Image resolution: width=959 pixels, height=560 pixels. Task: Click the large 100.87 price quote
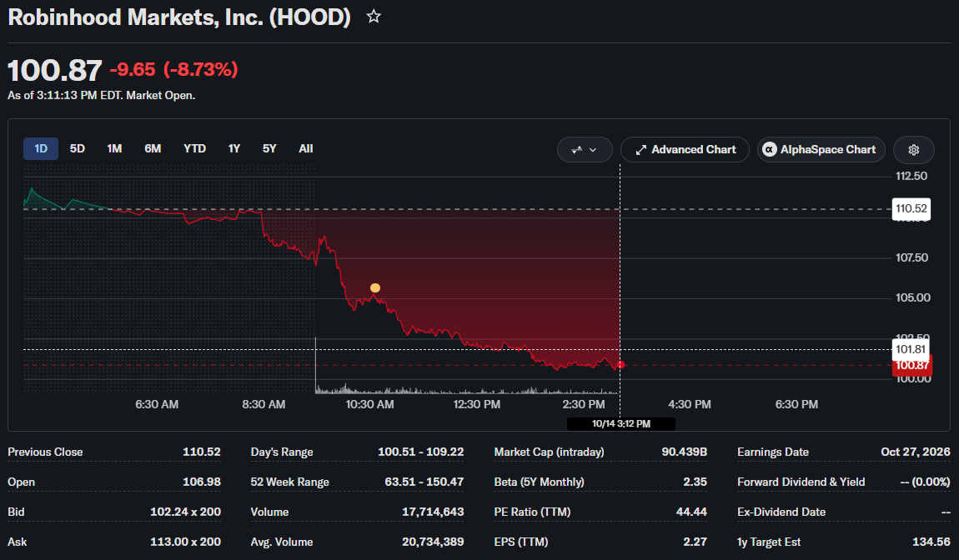click(x=54, y=70)
